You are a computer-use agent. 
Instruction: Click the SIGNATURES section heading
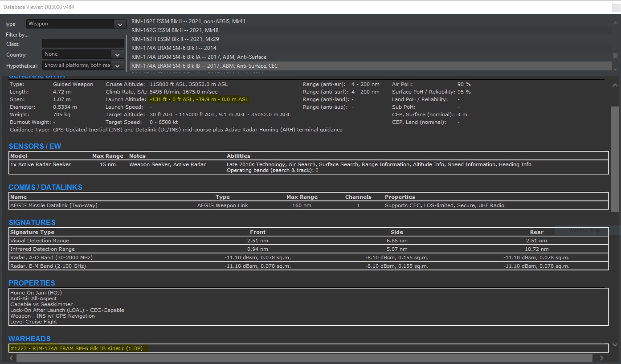[32, 222]
